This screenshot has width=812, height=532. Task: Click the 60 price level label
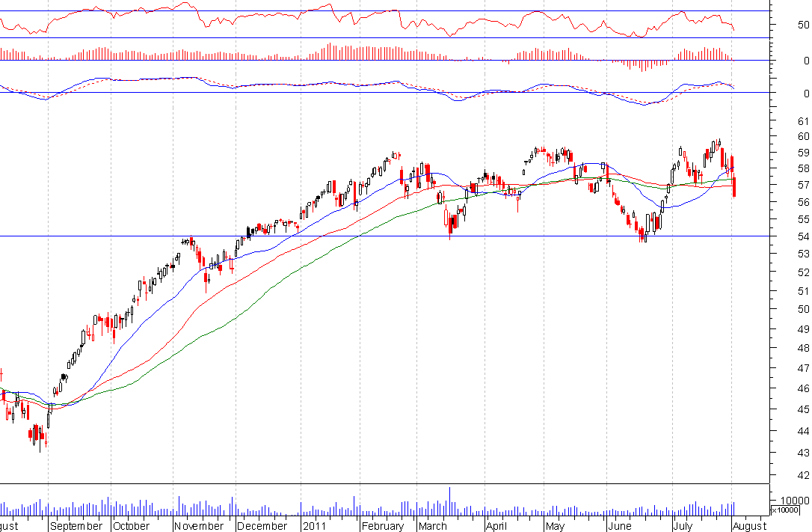tap(803, 137)
